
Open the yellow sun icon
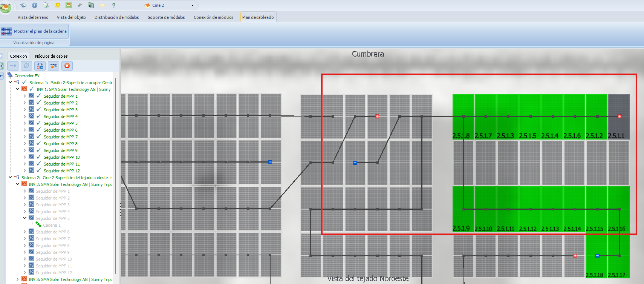pos(57,5)
